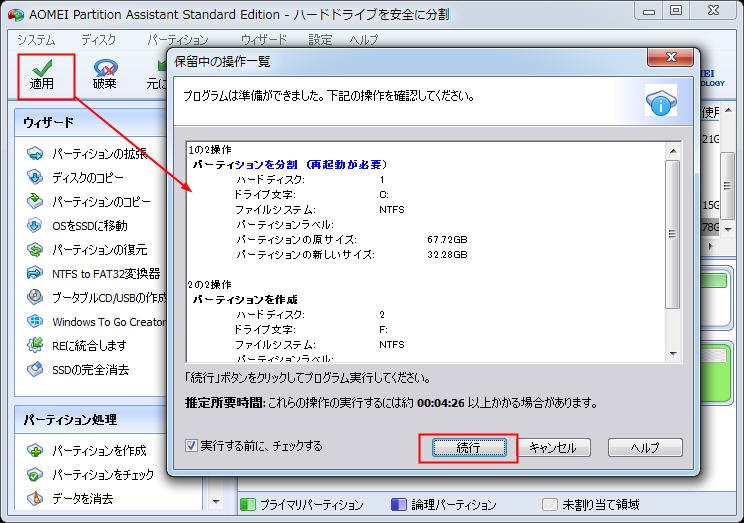Viewport: 744px width, 523px height.
Task: Close the 保留中の操作一覧 dialog
Action: click(x=670, y=57)
